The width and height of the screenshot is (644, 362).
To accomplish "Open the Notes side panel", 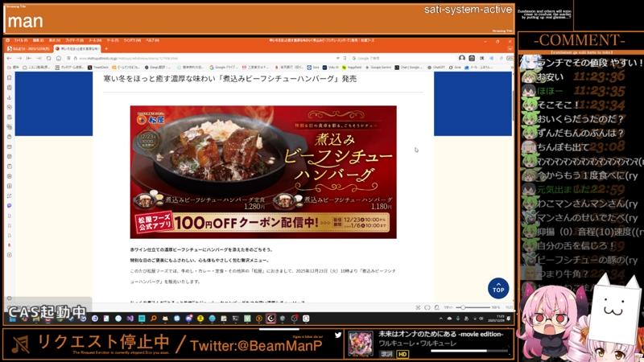I will tap(9, 117).
